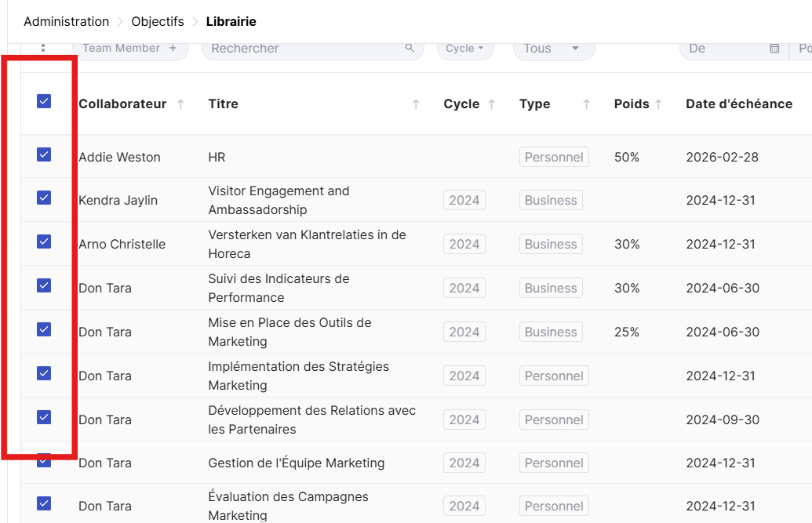Open the three-dot options menu

[43, 48]
